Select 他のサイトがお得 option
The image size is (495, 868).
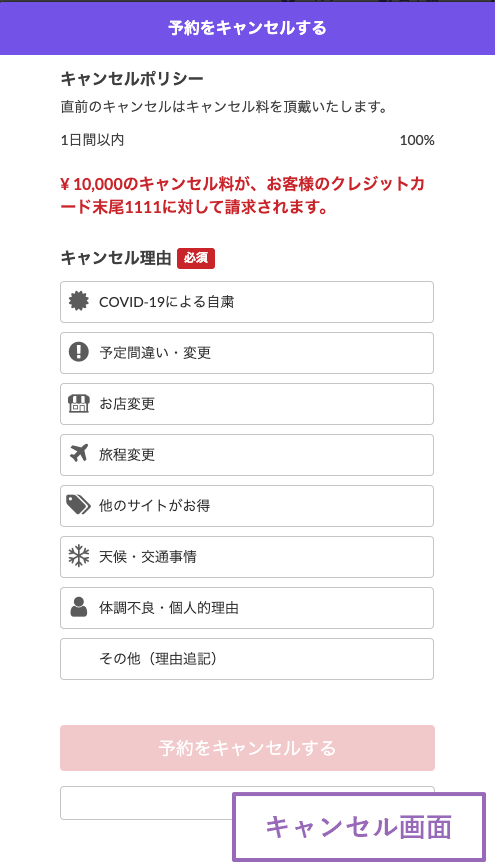pyautogui.click(x=247, y=505)
